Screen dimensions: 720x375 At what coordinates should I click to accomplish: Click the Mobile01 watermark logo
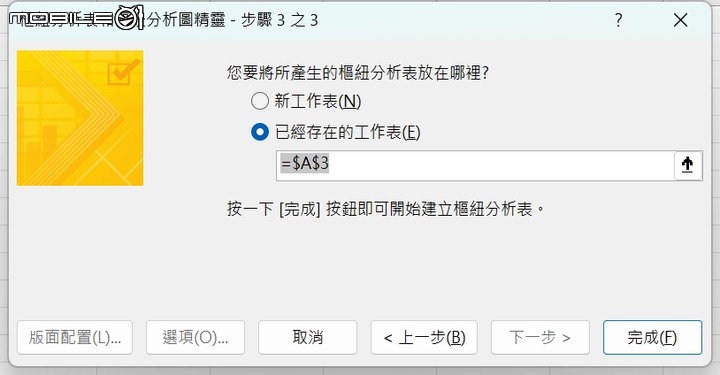tap(77, 18)
